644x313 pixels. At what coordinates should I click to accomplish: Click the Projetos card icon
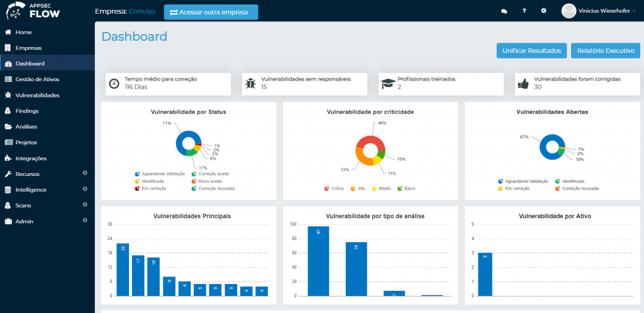[8, 142]
